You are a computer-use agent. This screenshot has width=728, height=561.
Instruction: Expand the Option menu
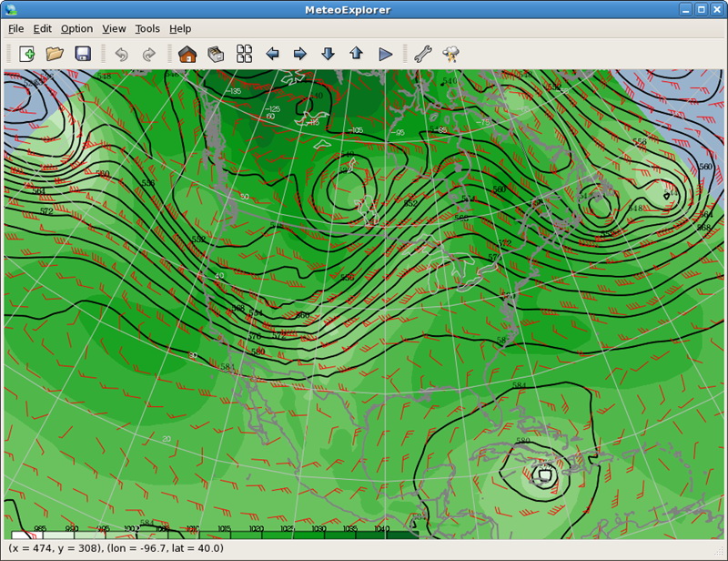pyautogui.click(x=76, y=28)
